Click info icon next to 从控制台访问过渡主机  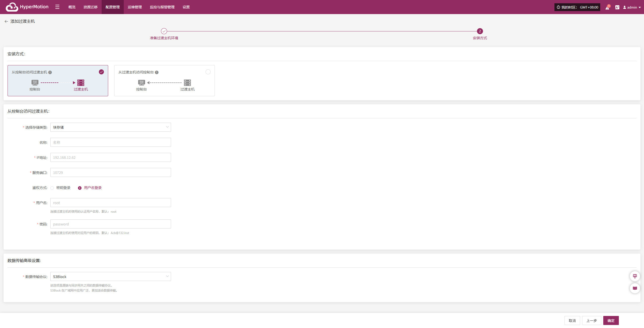click(50, 72)
